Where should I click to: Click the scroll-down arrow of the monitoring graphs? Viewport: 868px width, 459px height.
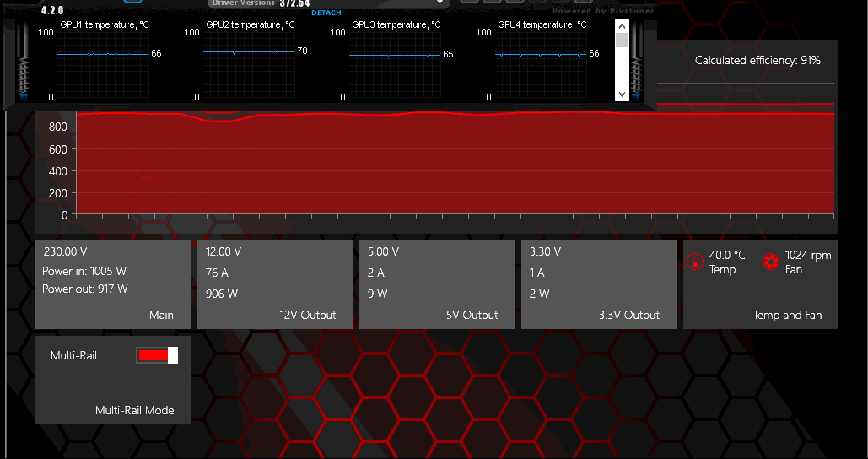(623, 94)
